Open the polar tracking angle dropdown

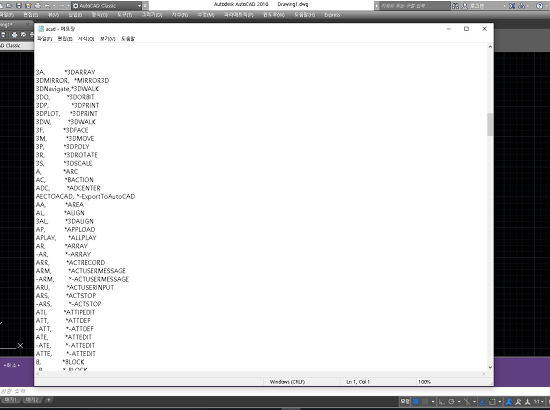459,402
